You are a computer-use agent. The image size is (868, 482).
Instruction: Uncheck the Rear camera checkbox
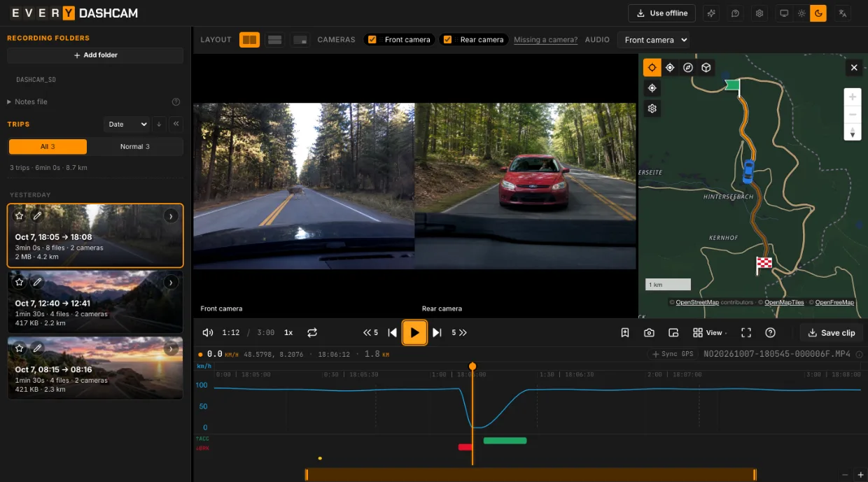pos(448,40)
